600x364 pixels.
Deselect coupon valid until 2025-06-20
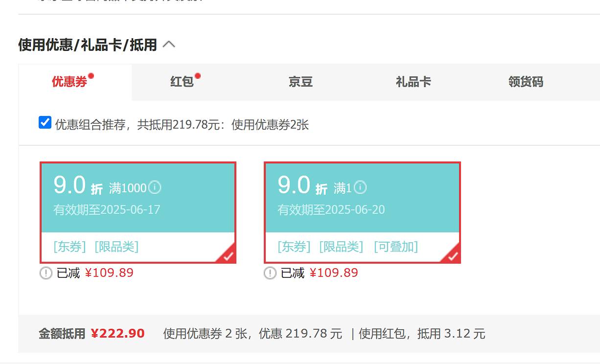tap(362, 212)
